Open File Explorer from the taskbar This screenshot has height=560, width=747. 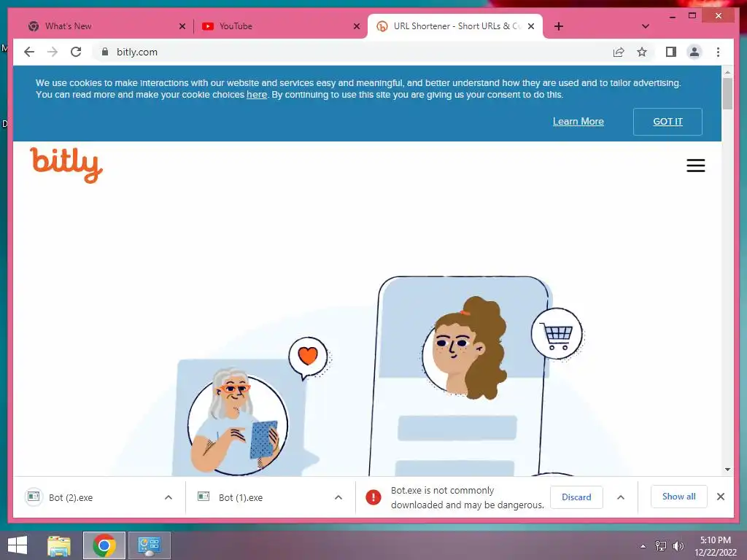tap(59, 545)
